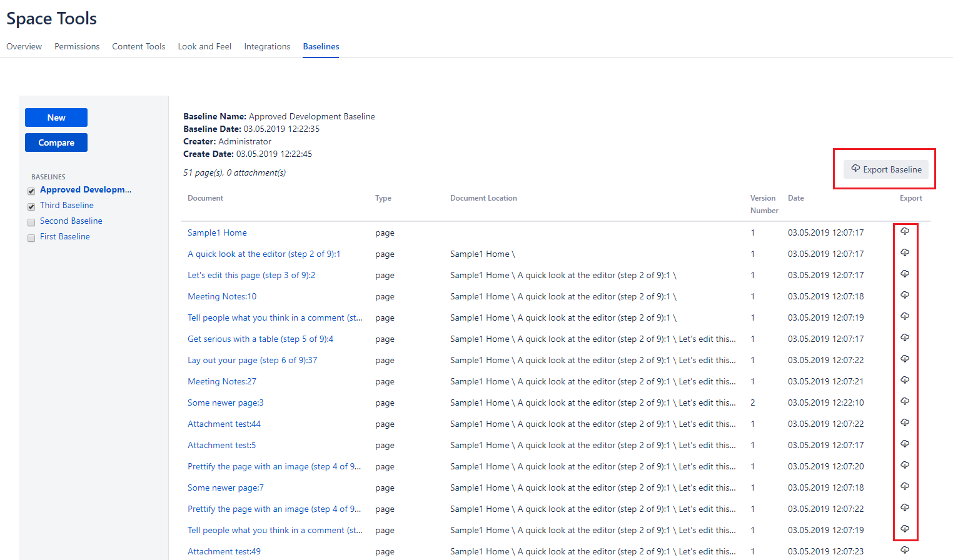This screenshot has width=953, height=560.
Task: Open the Lay out your page document link
Action: (x=252, y=360)
